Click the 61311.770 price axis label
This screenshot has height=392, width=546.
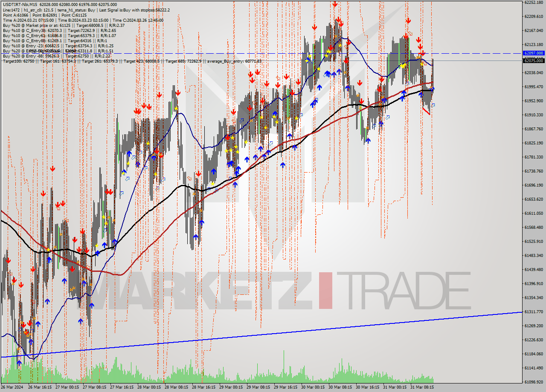534,311
